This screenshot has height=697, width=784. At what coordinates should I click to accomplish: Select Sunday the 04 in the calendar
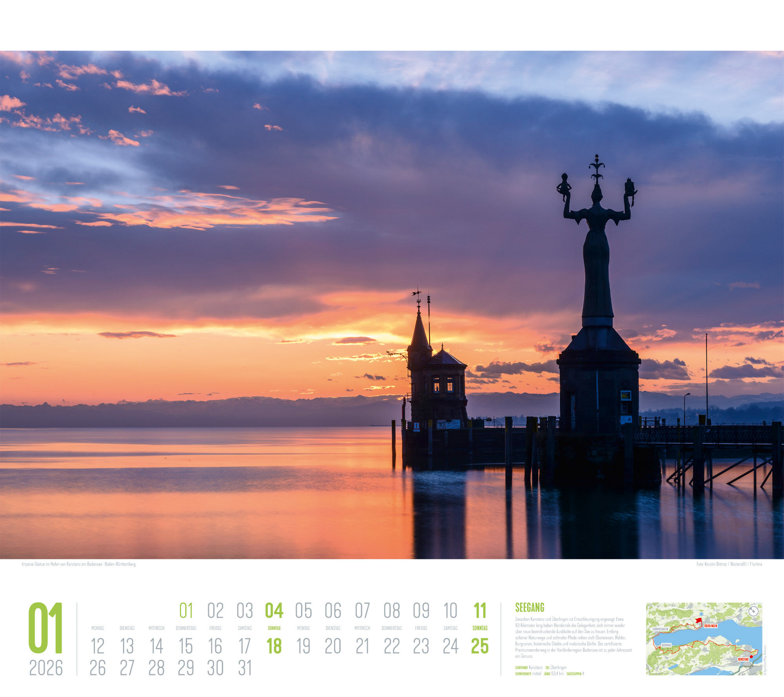tap(274, 610)
